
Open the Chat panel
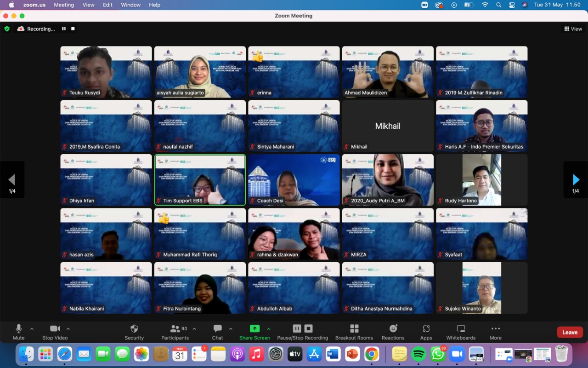click(217, 329)
